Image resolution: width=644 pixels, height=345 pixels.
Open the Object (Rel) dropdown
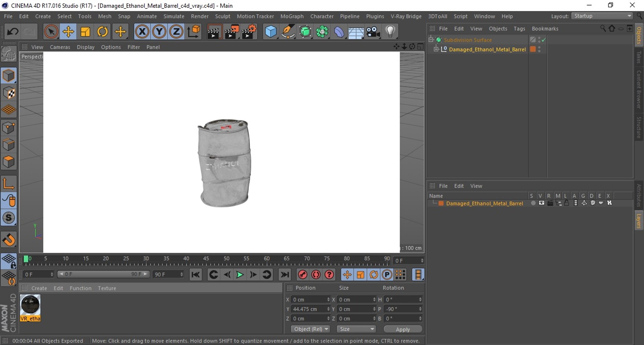pos(311,329)
